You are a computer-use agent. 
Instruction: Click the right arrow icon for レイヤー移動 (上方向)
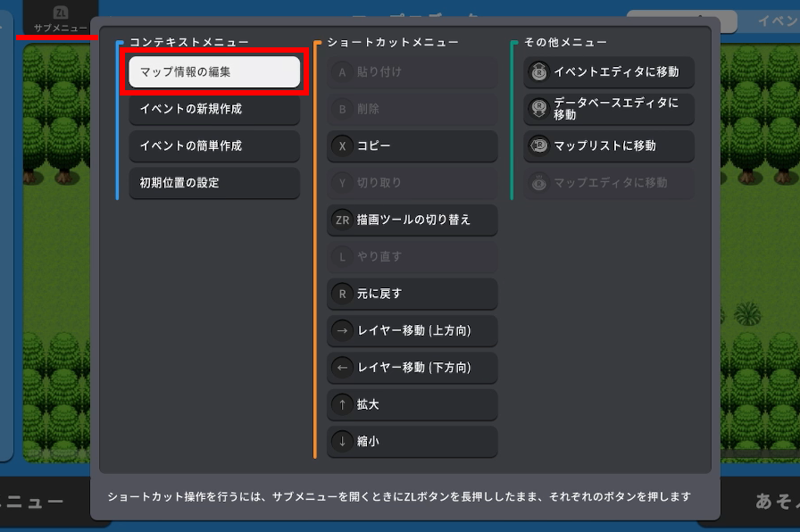[342, 331]
